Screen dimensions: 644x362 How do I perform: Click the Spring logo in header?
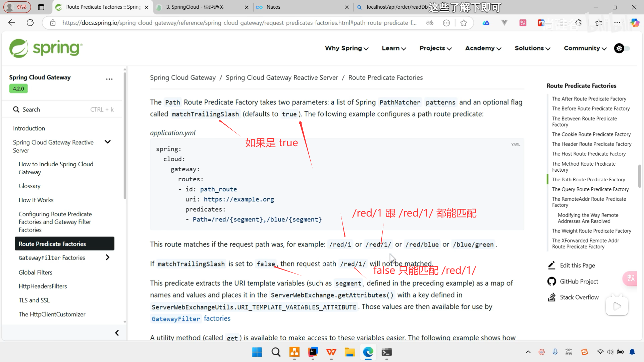(46, 48)
